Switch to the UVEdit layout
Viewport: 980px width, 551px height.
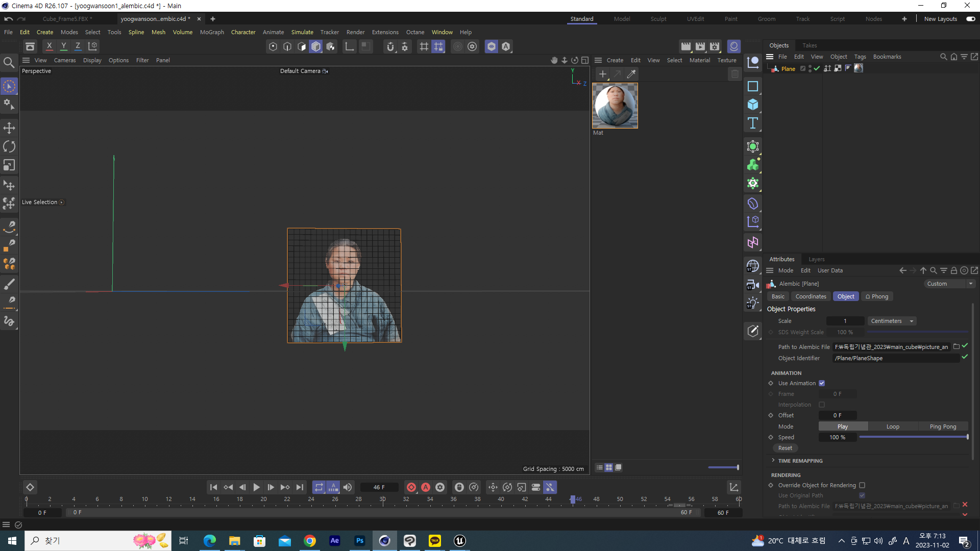point(695,19)
